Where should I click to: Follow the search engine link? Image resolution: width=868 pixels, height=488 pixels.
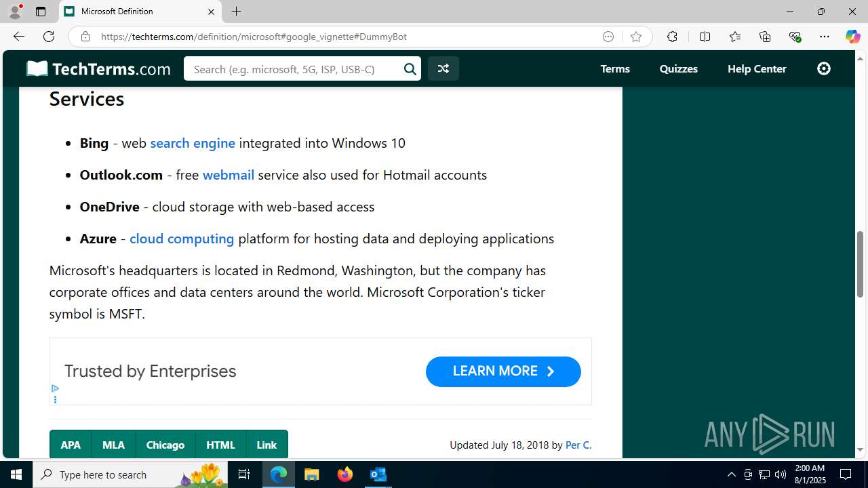[193, 143]
